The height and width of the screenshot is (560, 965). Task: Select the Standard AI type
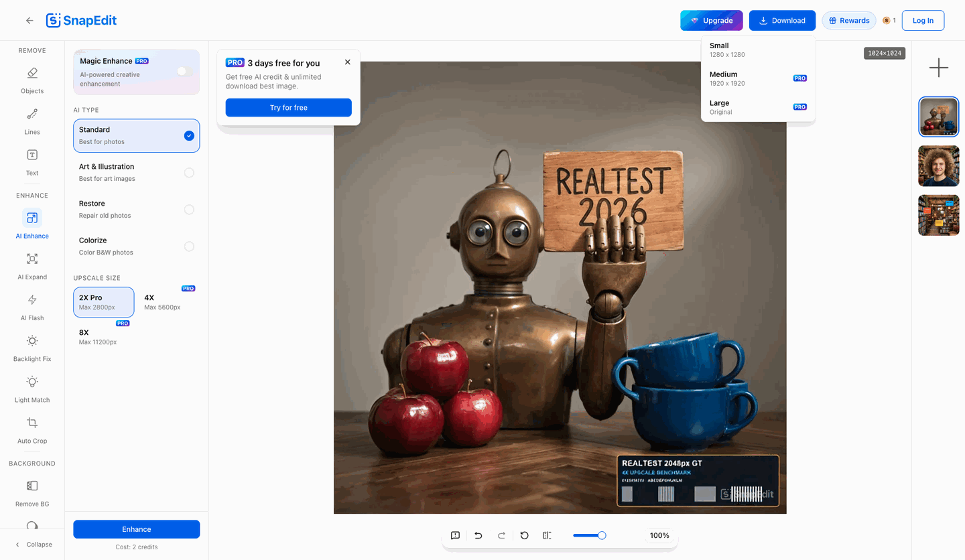coord(137,135)
